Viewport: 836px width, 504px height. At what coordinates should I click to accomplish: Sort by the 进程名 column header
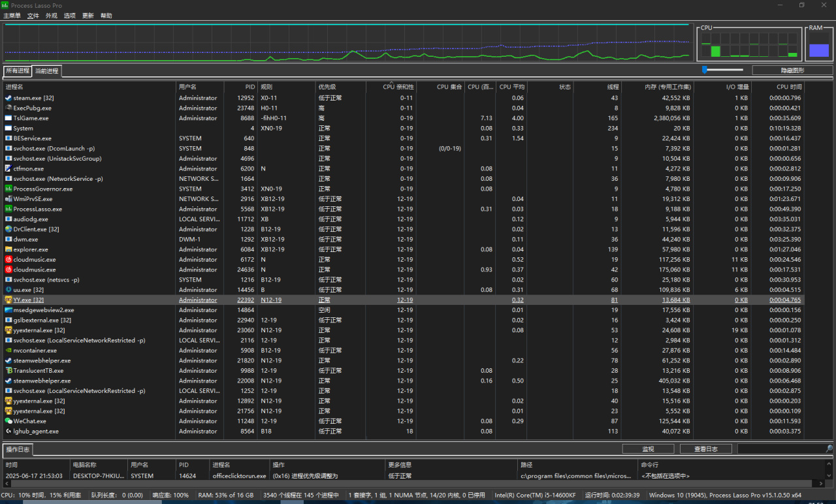click(x=89, y=87)
